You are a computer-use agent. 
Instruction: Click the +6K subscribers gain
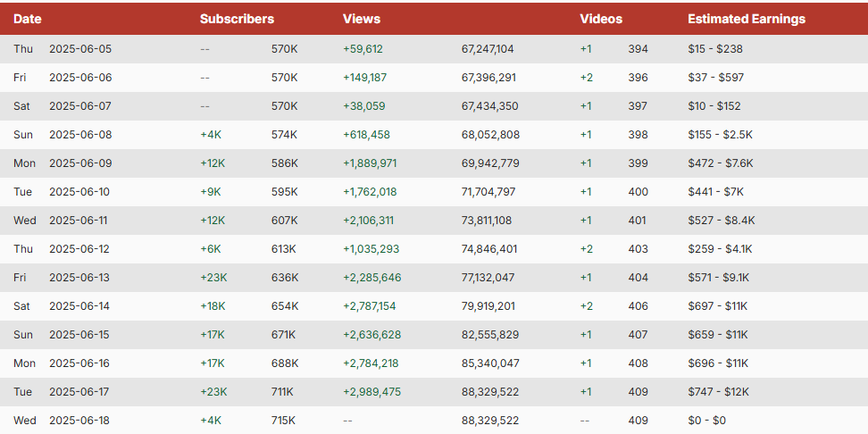[211, 249]
